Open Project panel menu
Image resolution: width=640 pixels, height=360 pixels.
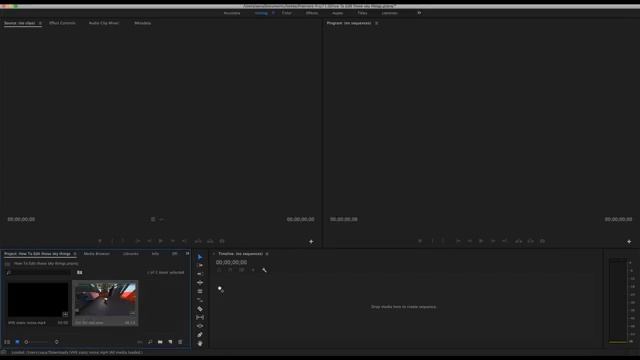point(75,254)
